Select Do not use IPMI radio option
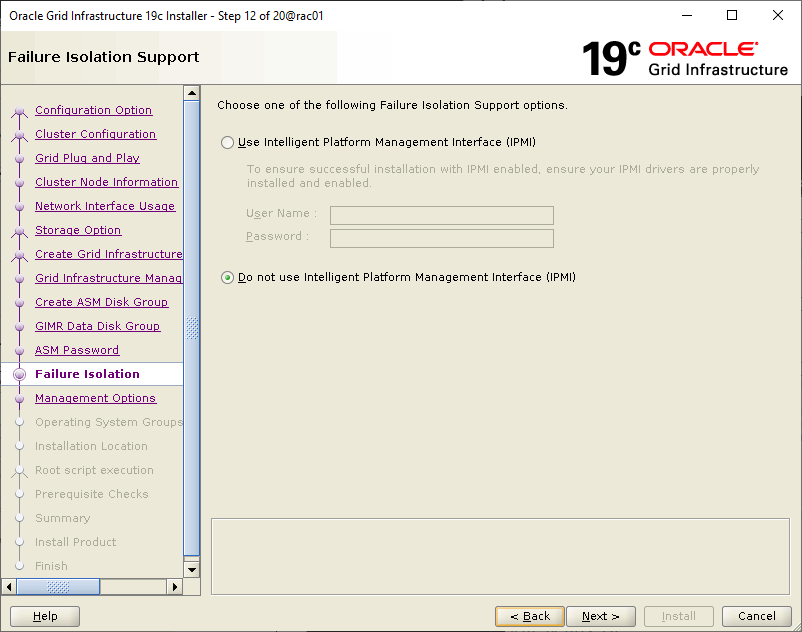Image resolution: width=802 pixels, height=632 pixels. [x=228, y=278]
